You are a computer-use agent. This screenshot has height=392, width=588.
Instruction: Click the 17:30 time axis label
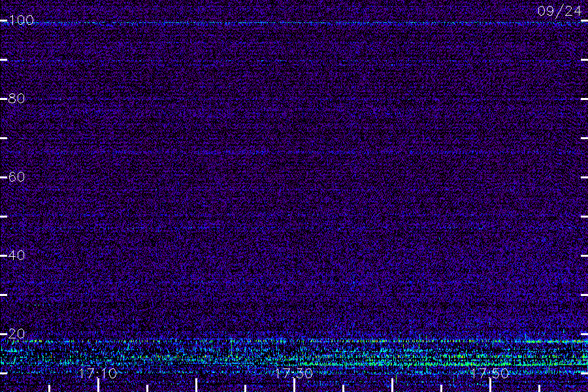click(x=293, y=373)
